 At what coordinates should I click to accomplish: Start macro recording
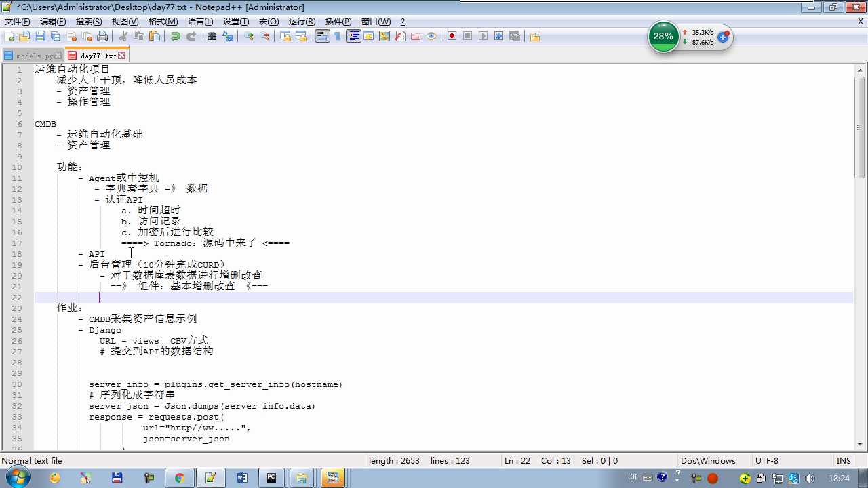click(452, 36)
